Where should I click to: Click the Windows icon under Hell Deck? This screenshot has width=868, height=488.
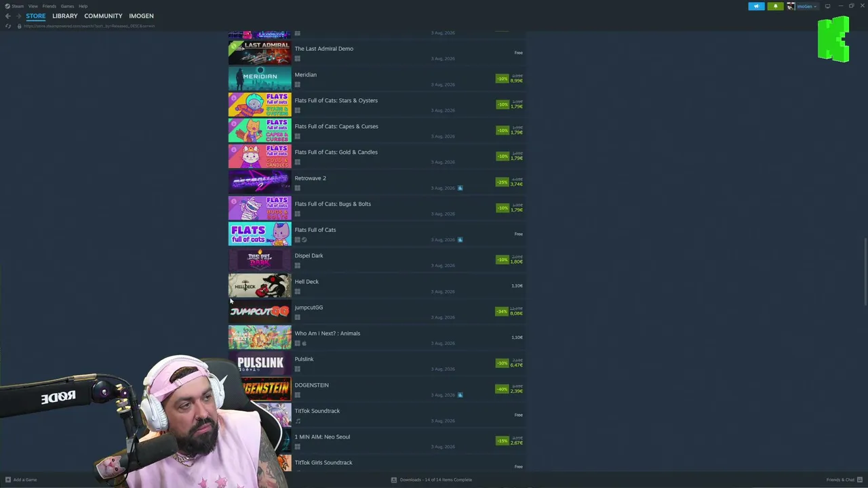(297, 291)
